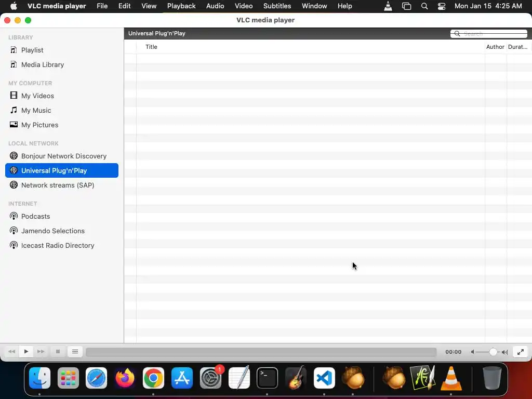Viewport: 532px width, 399px height.
Task: Click the maximum volume speaker icon
Action: point(505,352)
